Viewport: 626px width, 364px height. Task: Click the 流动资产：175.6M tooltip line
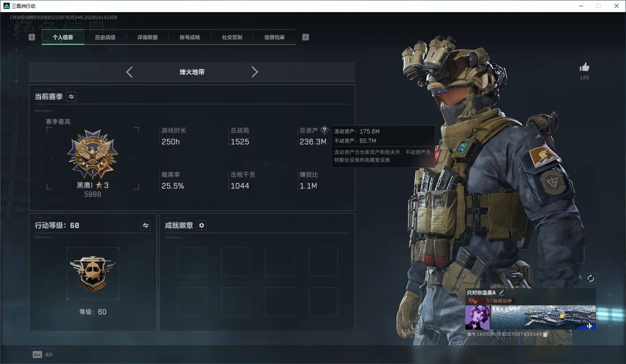pyautogui.click(x=357, y=131)
